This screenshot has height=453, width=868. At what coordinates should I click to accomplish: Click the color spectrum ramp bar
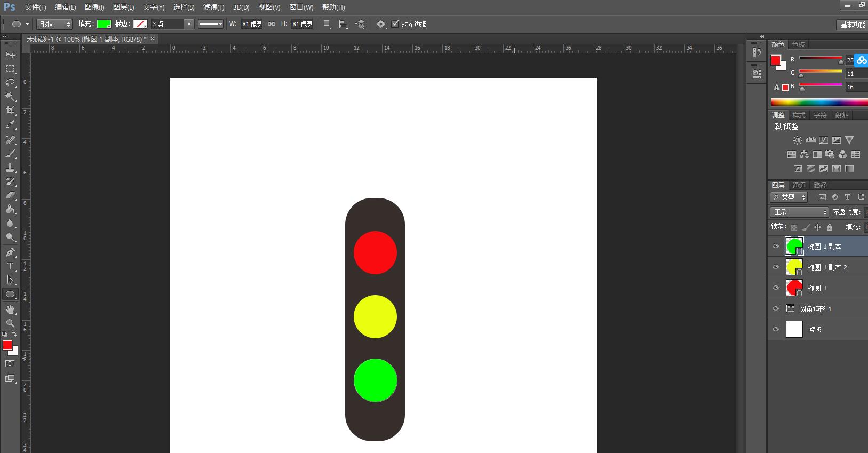pyautogui.click(x=819, y=102)
